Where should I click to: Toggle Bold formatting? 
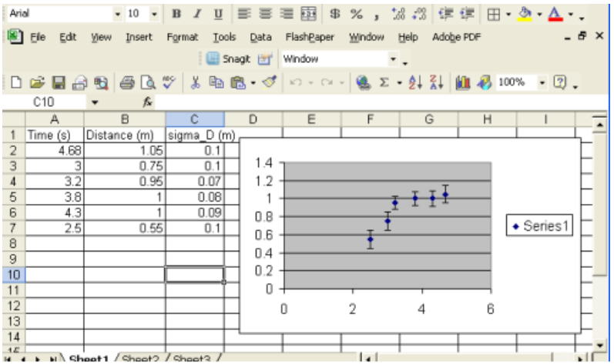pos(176,15)
